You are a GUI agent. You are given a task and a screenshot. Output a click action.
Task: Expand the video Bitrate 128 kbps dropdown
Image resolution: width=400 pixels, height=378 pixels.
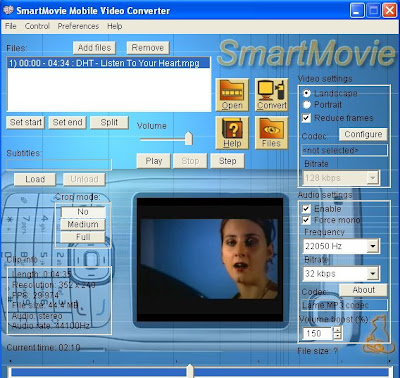(373, 178)
